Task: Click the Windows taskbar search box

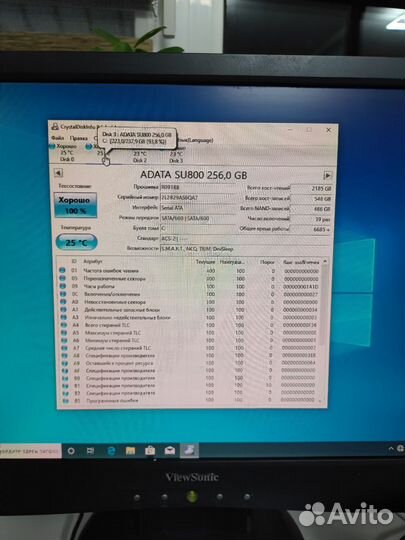Action: click(31, 451)
